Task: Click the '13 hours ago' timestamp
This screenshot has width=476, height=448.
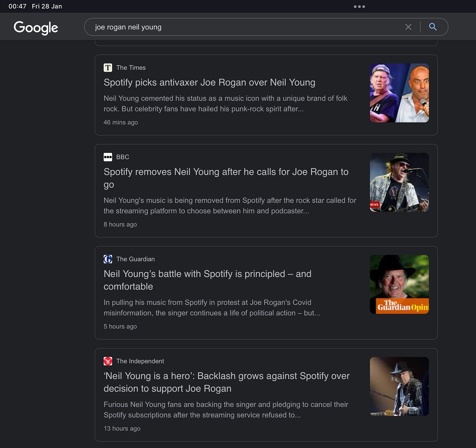Action: [122, 428]
